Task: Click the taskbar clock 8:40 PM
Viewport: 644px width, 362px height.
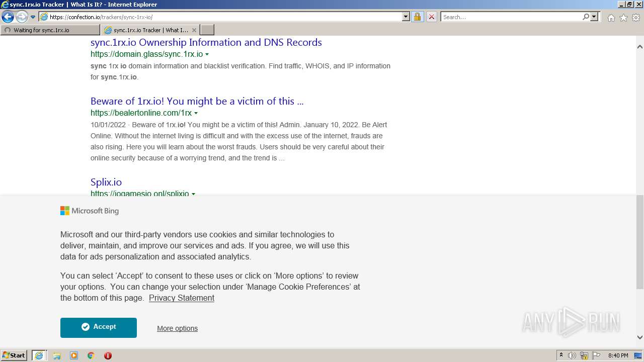Action: [x=618, y=355]
